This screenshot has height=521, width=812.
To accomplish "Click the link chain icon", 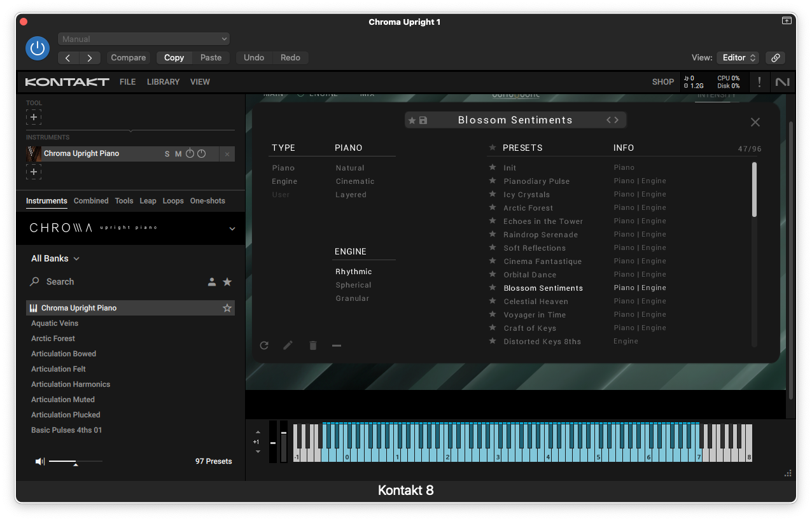I will tap(775, 58).
